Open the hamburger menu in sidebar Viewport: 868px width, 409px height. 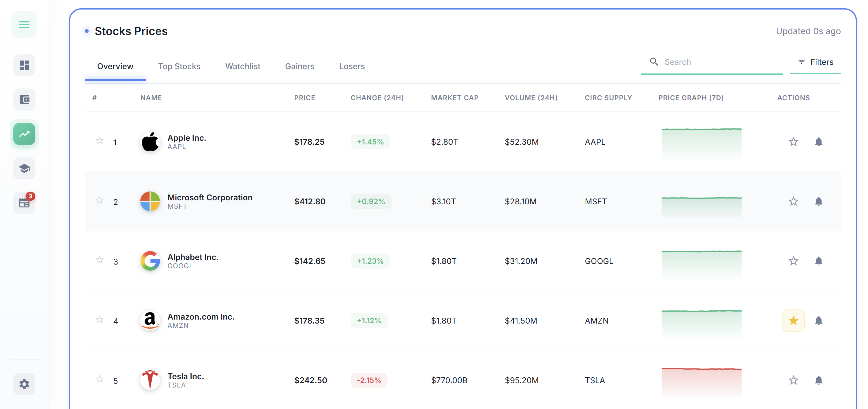pos(24,25)
